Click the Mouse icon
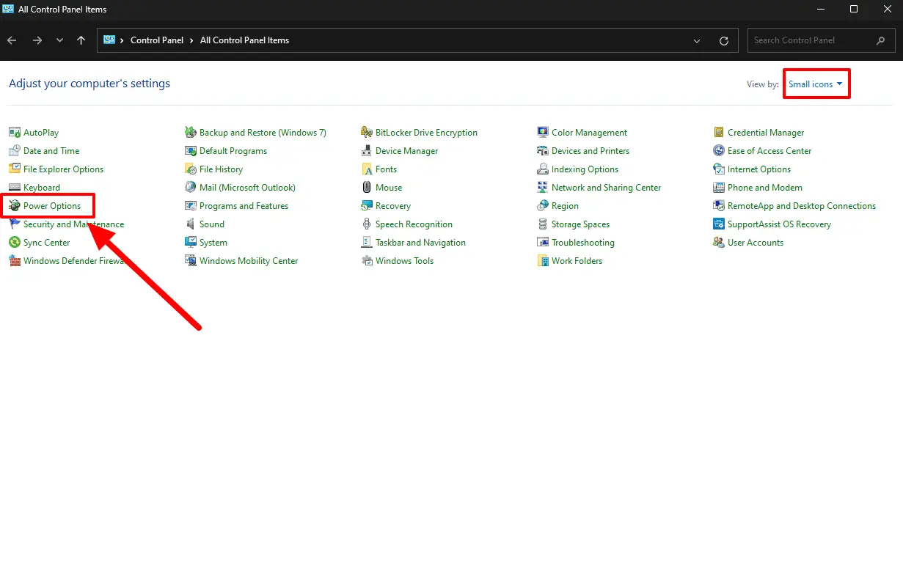Screen dimensions: 903x588 [367, 188]
